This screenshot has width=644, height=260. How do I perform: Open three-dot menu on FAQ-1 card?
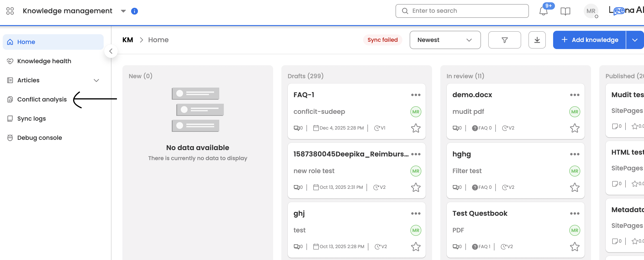click(415, 95)
